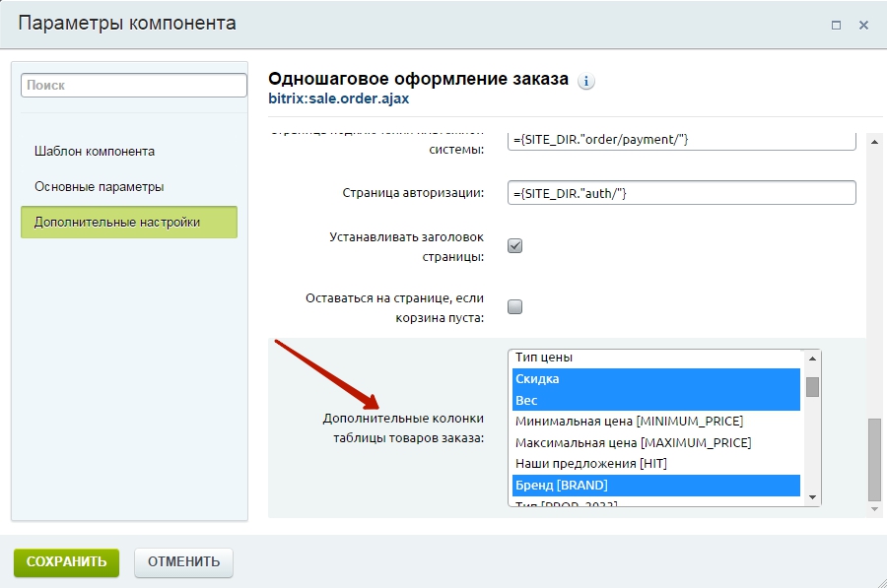
Task: Click the 'Сохранить' button
Action: [x=66, y=562]
